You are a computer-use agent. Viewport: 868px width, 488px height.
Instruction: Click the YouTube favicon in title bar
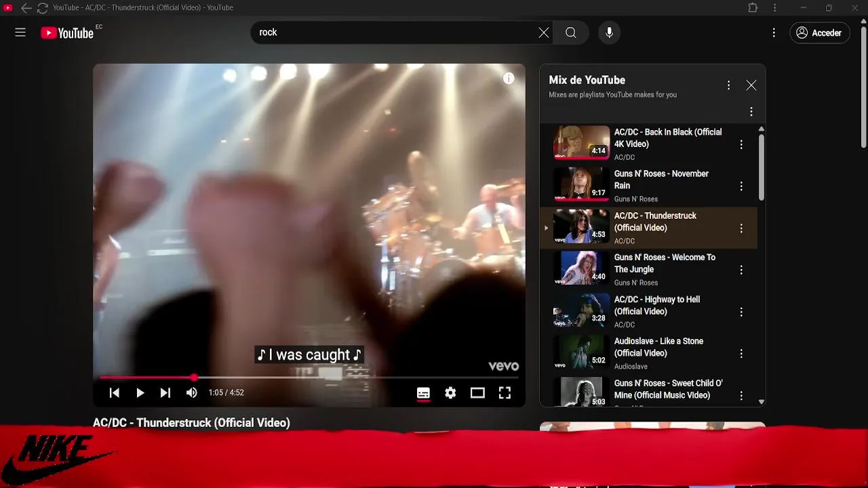tap(8, 8)
